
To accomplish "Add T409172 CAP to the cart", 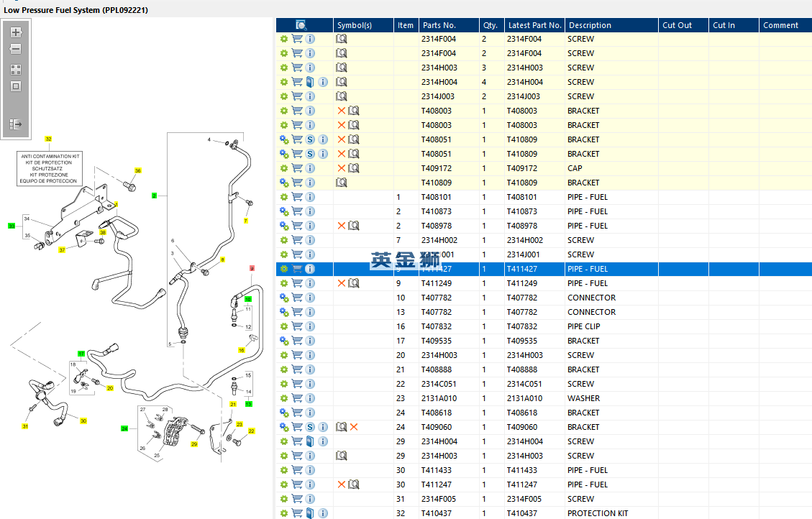I will click(x=297, y=168).
